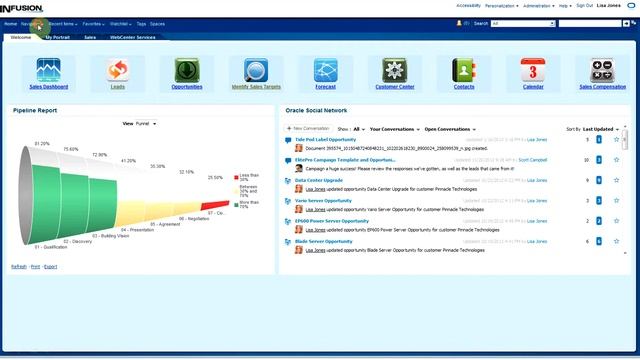Click the red funnel segment near 07
The image size is (640, 360).
pos(215,205)
